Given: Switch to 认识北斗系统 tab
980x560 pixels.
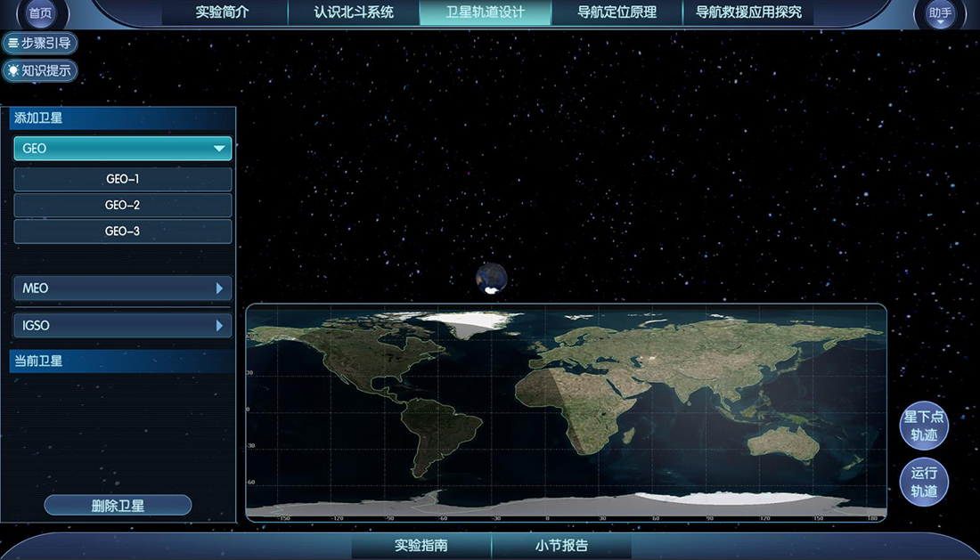Looking at the screenshot, I should [354, 12].
